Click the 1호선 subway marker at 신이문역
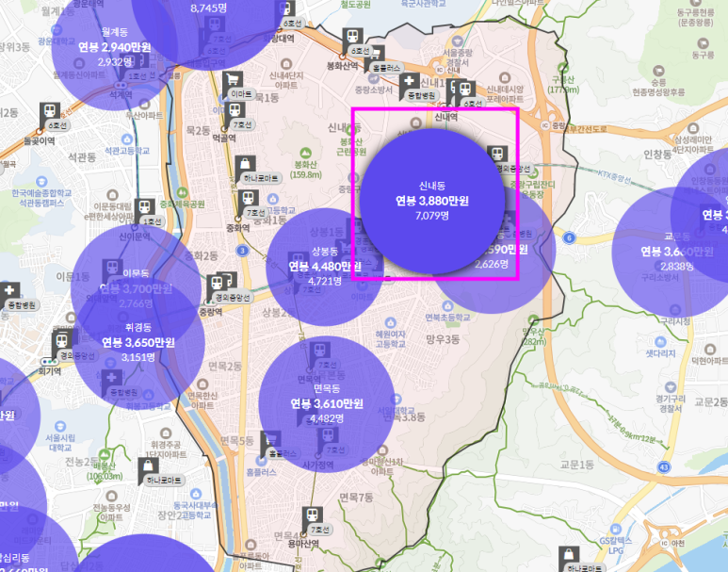Screen dimensions: 728x572 [x=144, y=207]
